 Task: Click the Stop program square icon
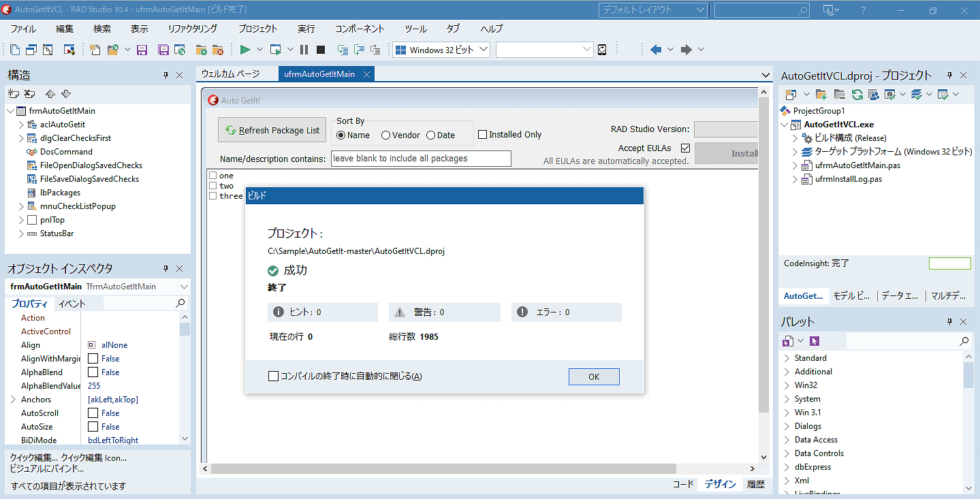pyautogui.click(x=320, y=50)
